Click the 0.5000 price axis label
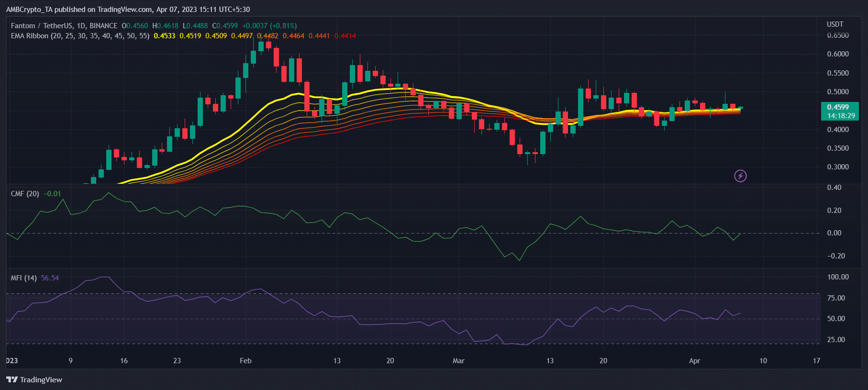The width and height of the screenshot is (868, 390). (x=838, y=92)
